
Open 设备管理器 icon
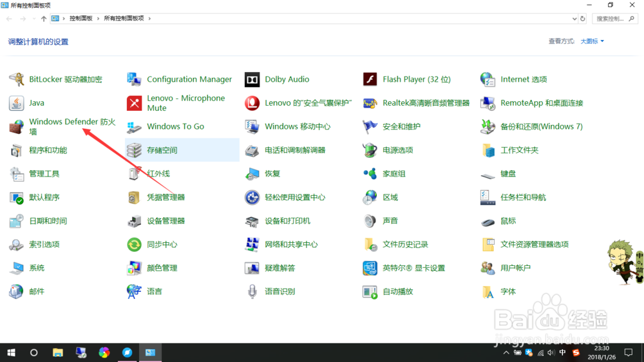tap(135, 221)
